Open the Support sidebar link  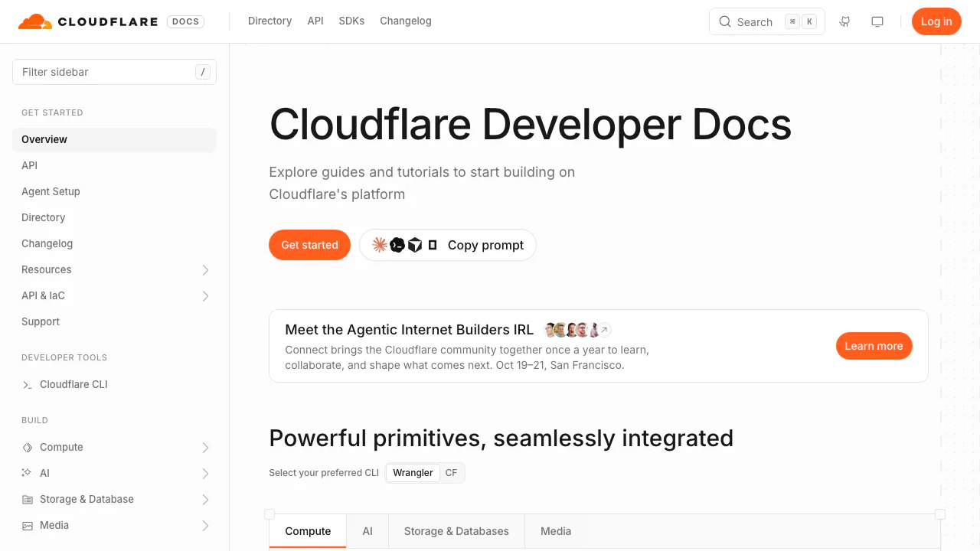114,321
